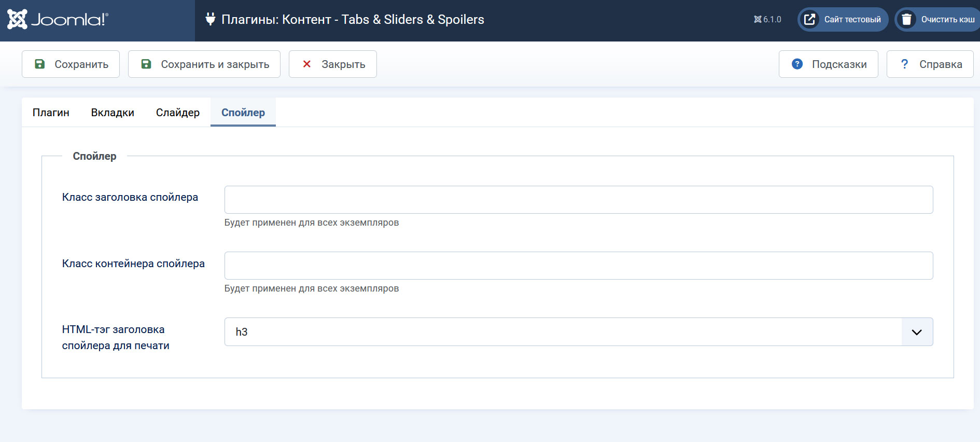Screen dimensions: 980x442
Task: Click the hint text under the container class field
Action: click(x=312, y=288)
